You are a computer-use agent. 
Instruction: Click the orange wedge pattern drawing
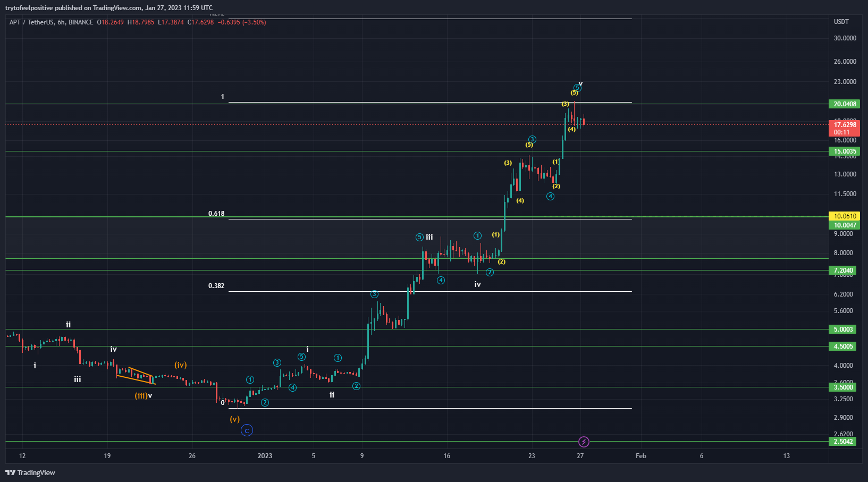click(x=136, y=375)
